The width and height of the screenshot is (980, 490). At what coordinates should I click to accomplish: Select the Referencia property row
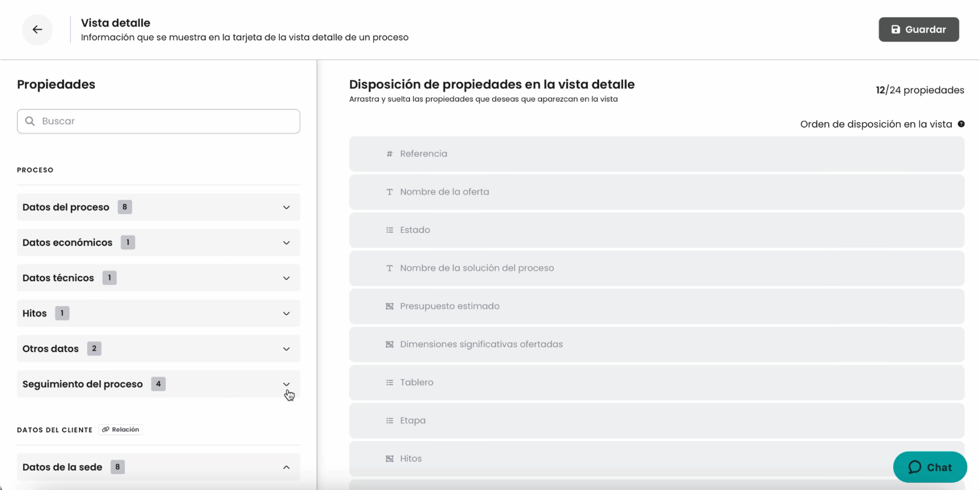pos(656,154)
